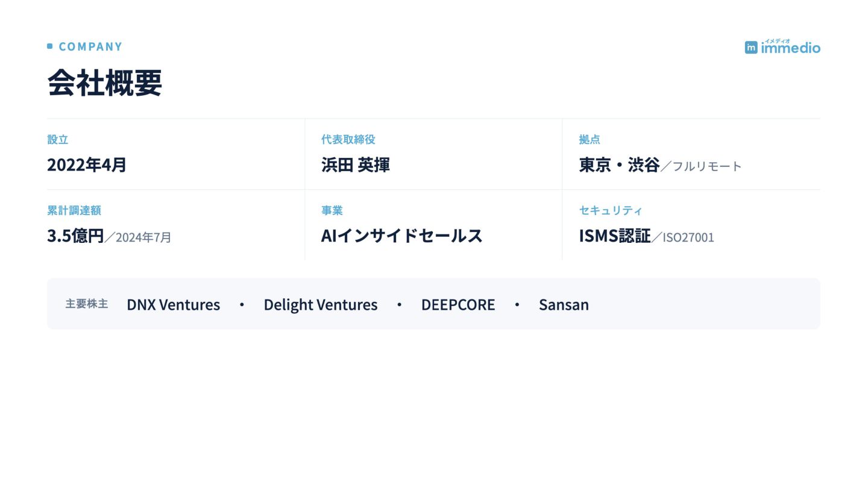Click the immedio logo icon
The width and height of the screenshot is (868, 488).
point(751,48)
